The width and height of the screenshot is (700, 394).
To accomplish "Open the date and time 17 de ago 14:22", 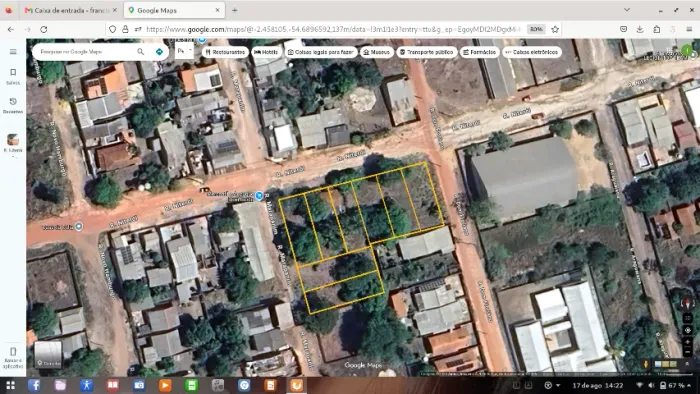I will (597, 385).
